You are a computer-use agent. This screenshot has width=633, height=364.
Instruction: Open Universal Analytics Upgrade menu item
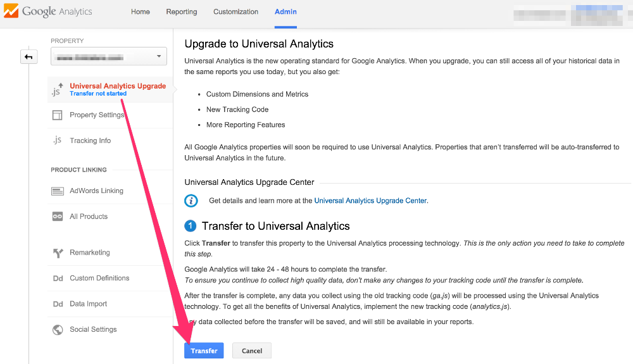pos(110,89)
